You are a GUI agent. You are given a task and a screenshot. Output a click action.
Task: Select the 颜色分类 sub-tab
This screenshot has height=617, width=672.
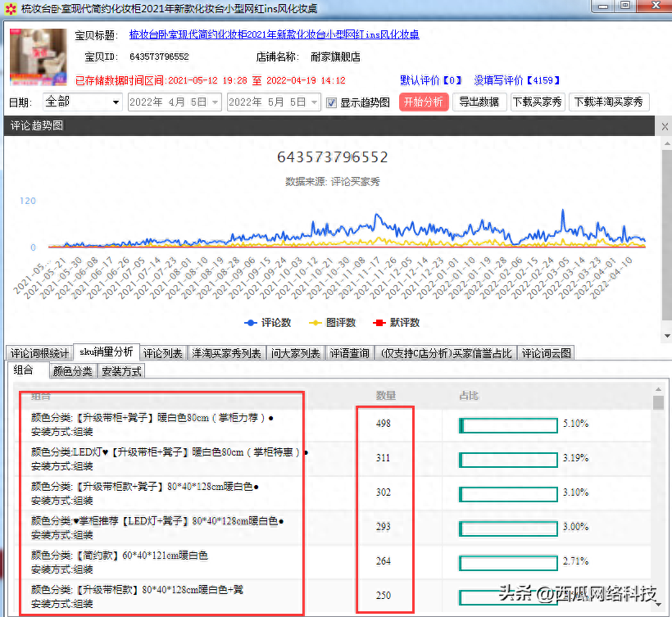(x=73, y=371)
